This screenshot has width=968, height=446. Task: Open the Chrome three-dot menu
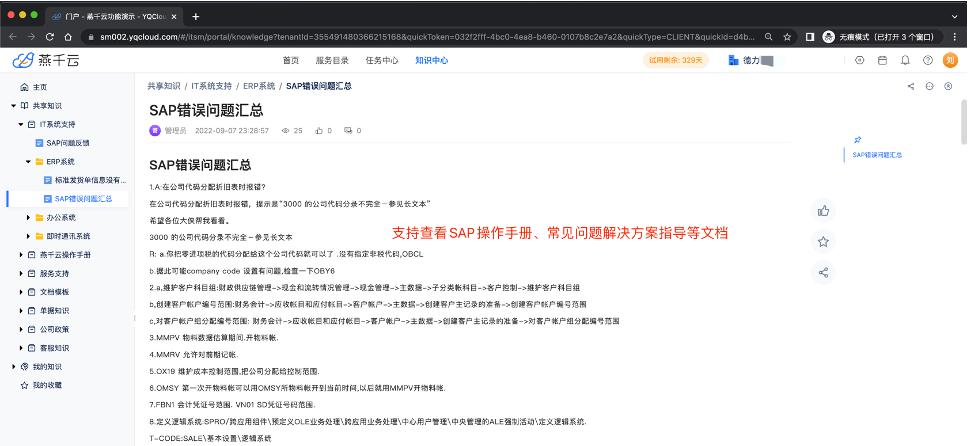point(956,37)
